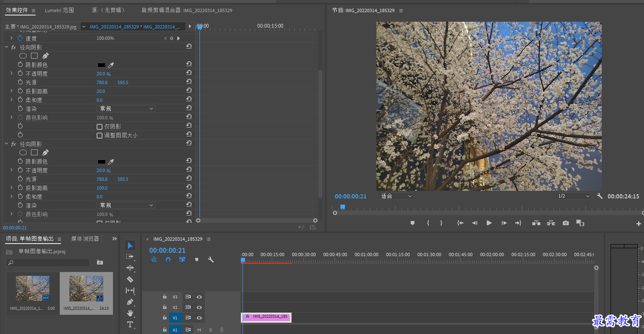This screenshot has height=334, width=644.
Task: Step forward one frame
Action: coord(504,223)
